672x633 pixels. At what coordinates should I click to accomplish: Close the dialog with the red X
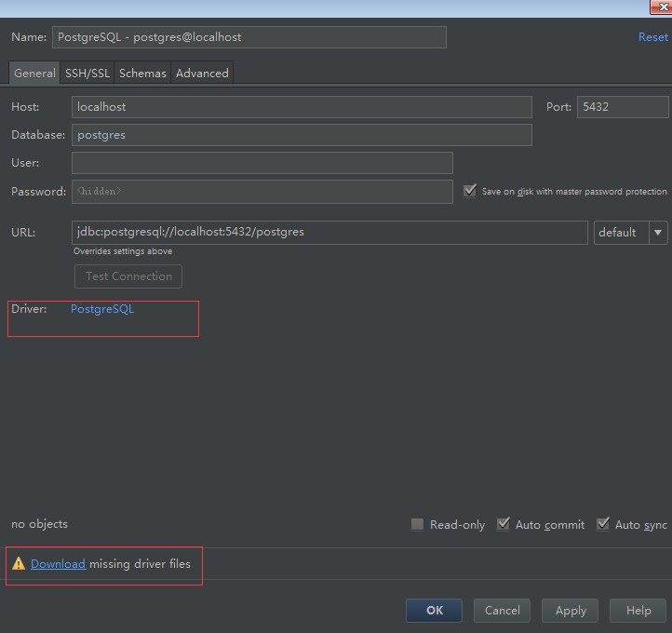pyautogui.click(x=661, y=7)
